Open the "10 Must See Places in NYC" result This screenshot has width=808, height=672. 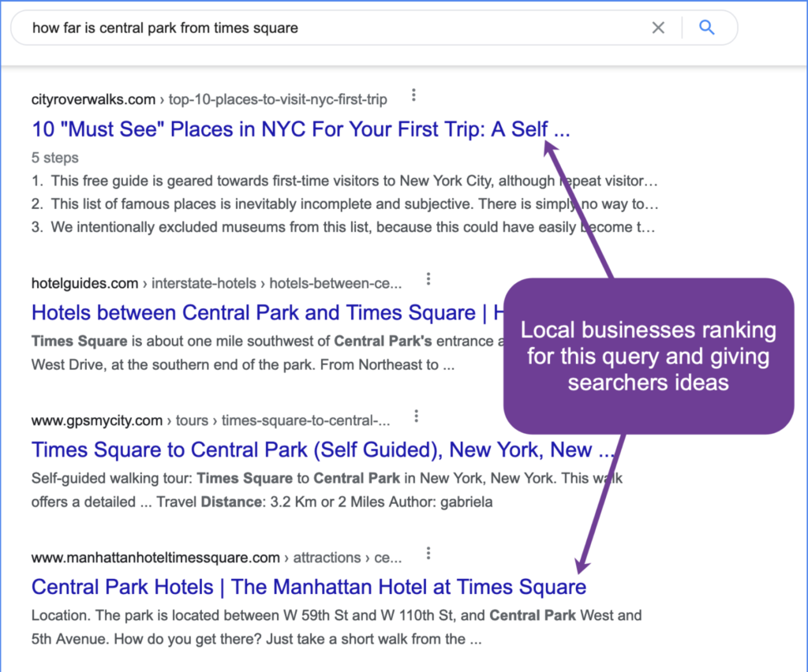point(300,129)
